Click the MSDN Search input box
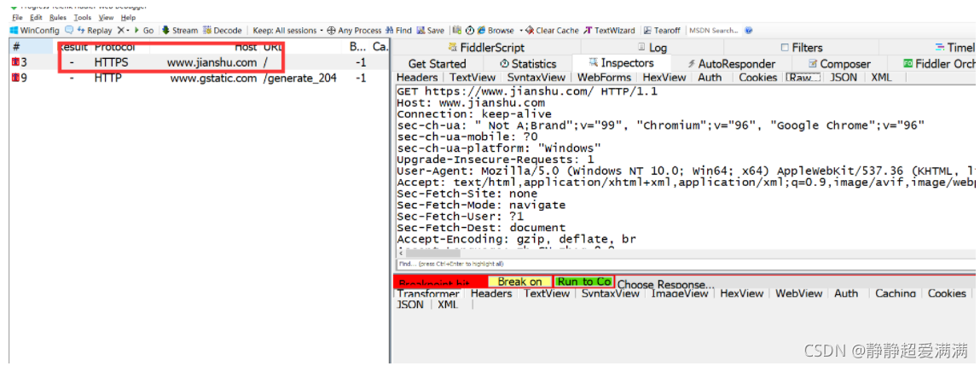The height and width of the screenshot is (366, 980). pyautogui.click(x=714, y=30)
